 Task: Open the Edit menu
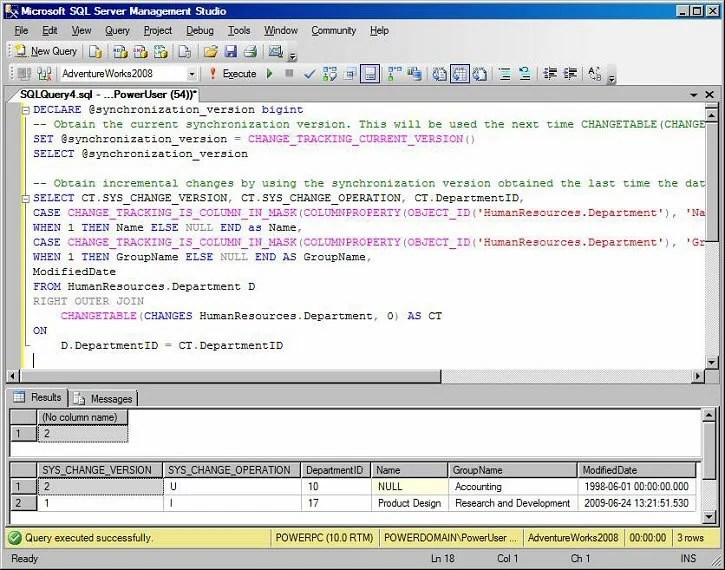[x=49, y=31]
